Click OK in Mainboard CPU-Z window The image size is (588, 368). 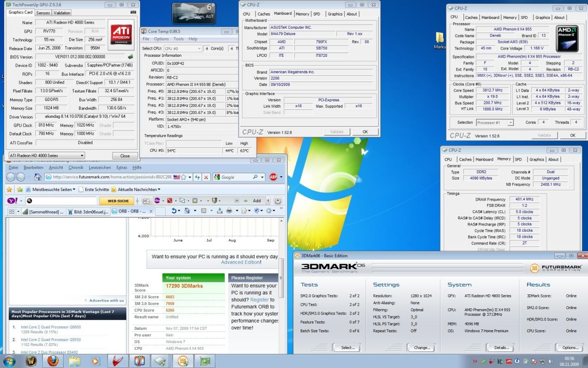(365, 132)
